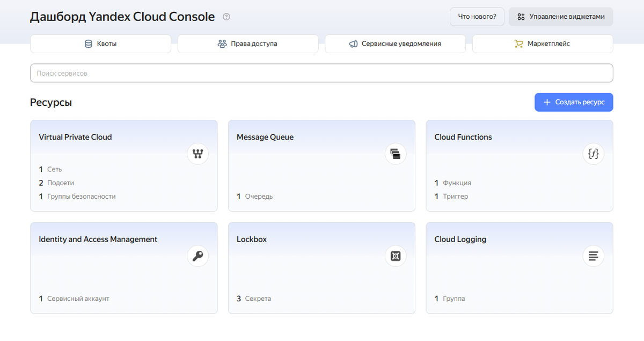This screenshot has height=341, width=644.
Task: Open Сервисные уведомления tab
Action: coord(395,44)
